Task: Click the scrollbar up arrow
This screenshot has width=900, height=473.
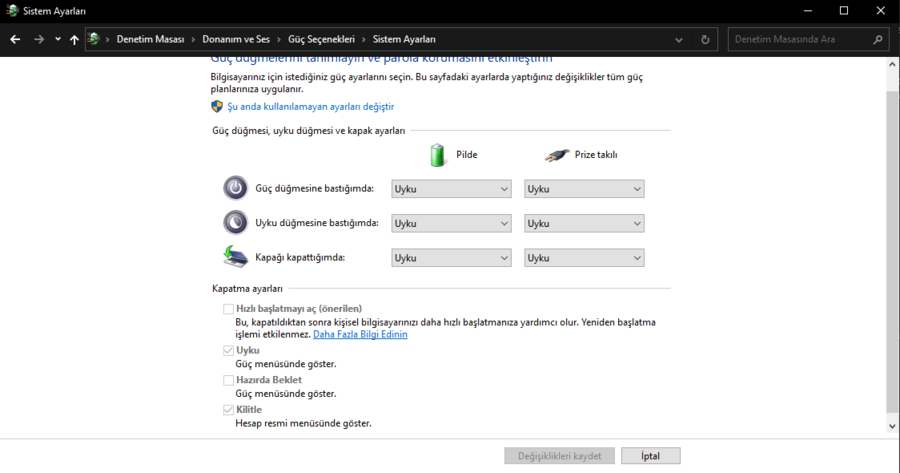Action: pos(892,64)
